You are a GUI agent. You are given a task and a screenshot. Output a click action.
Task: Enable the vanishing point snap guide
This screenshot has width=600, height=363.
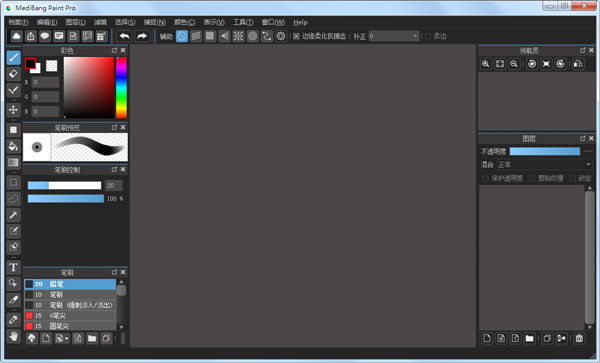(x=224, y=36)
